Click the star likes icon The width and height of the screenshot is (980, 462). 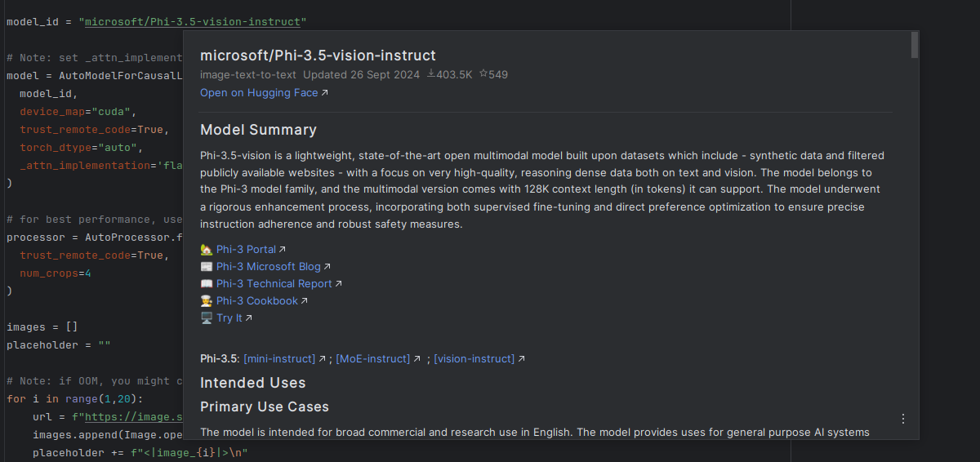[x=483, y=74]
